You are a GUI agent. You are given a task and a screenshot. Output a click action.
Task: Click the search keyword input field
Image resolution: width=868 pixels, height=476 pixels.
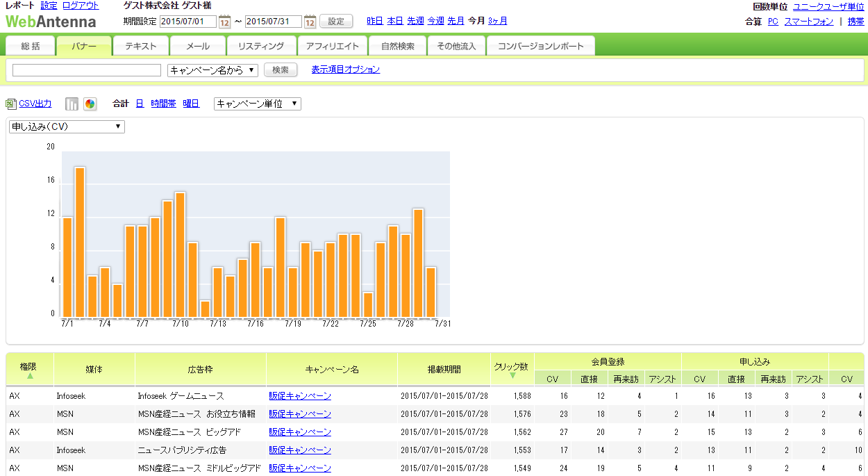tap(87, 70)
